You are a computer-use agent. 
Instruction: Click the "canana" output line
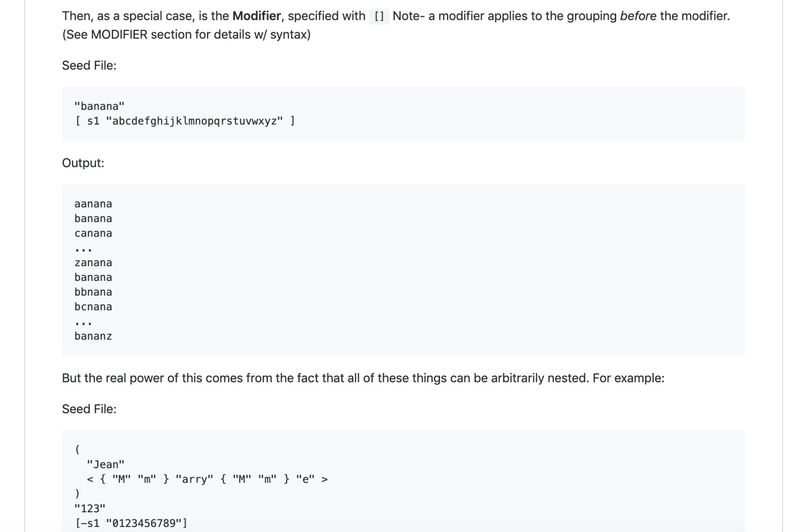(x=93, y=233)
